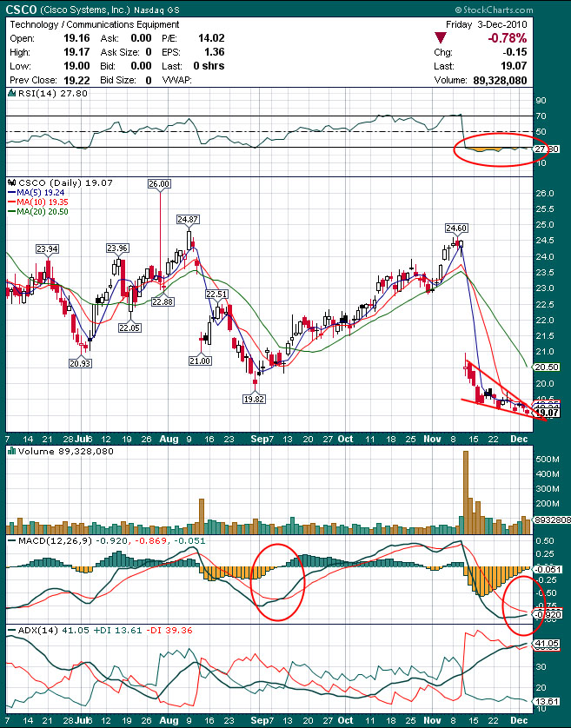This screenshot has width=571, height=728.
Task: Click the RSI(14) indicator panel icon
Action: 12,93
